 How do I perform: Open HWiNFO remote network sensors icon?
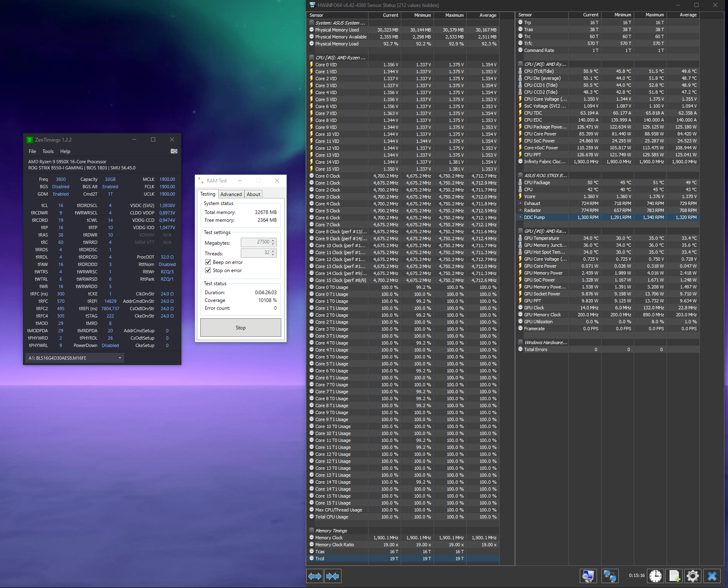click(610, 576)
